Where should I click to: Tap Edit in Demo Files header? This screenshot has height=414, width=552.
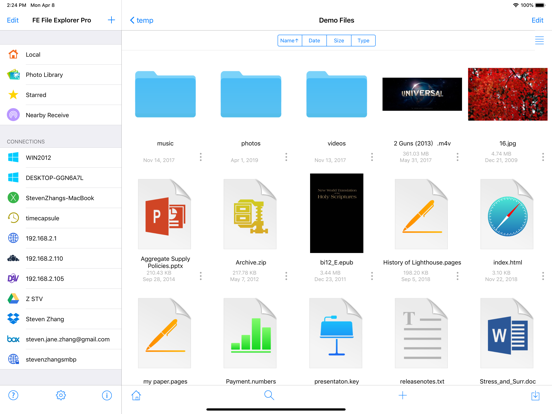[x=537, y=20]
